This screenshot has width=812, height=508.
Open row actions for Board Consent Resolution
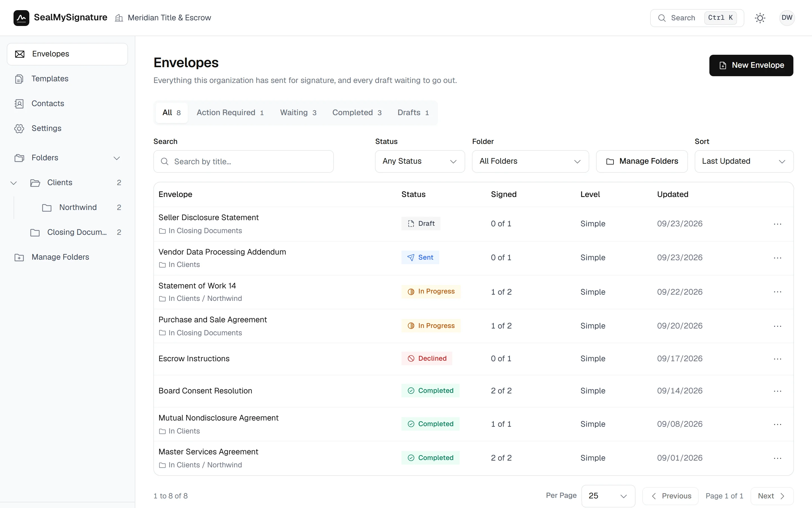pyautogui.click(x=777, y=391)
